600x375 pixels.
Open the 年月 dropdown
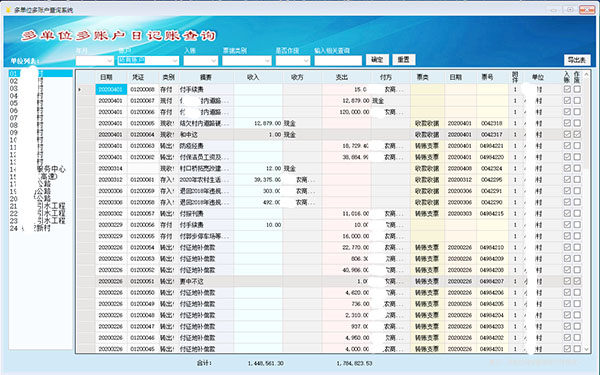[109, 61]
